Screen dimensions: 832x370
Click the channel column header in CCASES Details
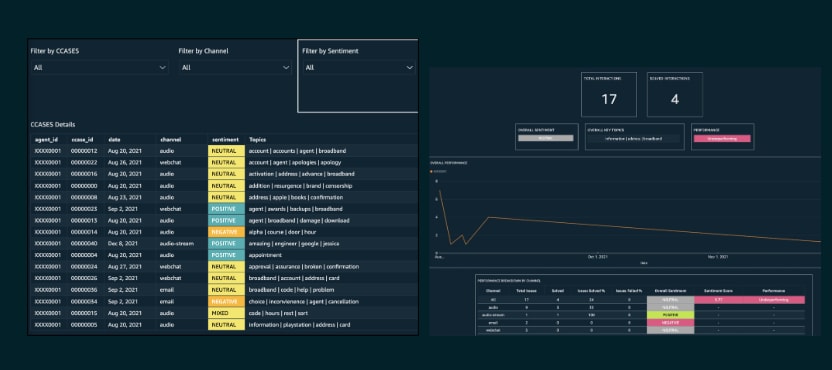pos(170,140)
